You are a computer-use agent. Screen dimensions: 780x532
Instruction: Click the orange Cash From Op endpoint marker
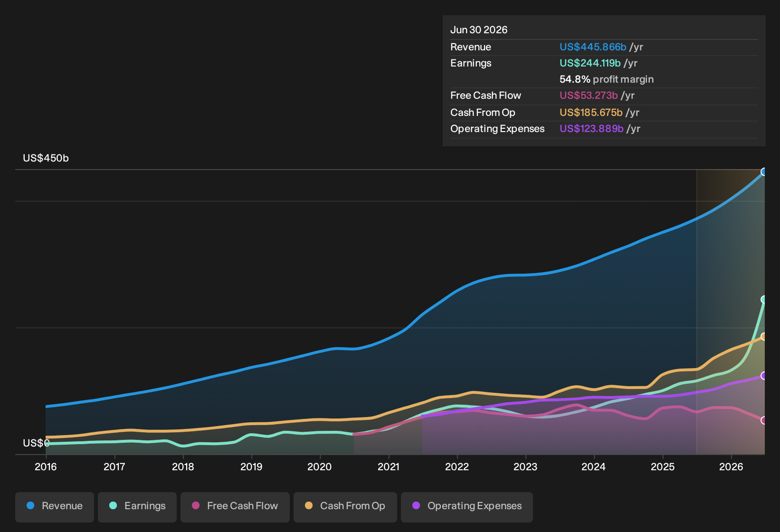click(x=764, y=336)
